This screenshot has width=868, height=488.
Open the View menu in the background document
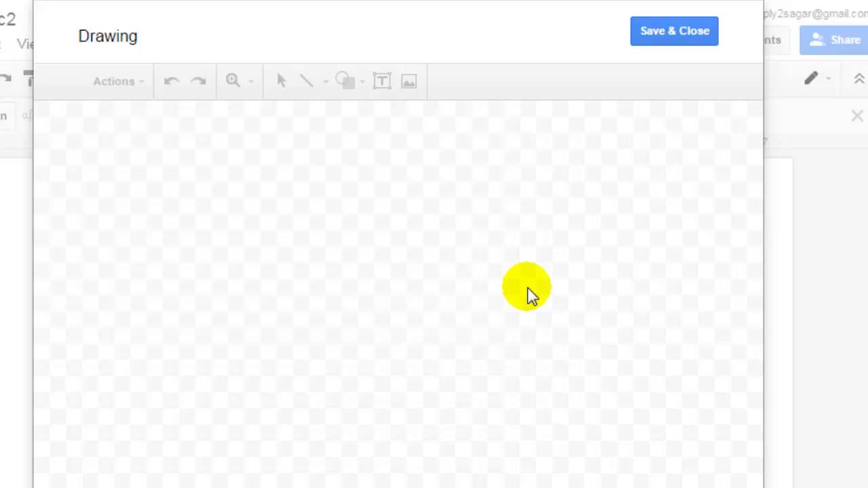coord(26,43)
